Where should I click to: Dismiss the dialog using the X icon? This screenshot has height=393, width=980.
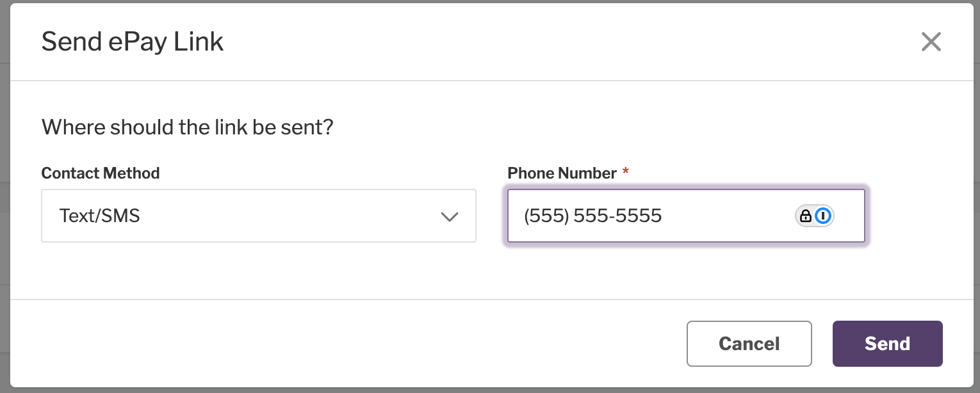click(x=931, y=42)
